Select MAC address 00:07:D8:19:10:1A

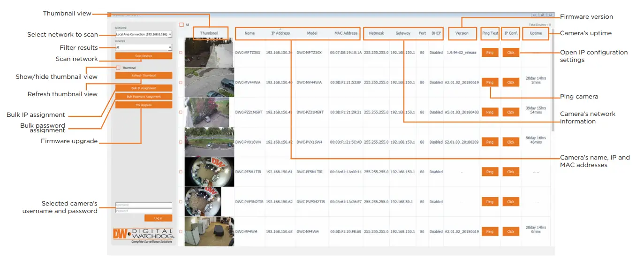coord(346,53)
